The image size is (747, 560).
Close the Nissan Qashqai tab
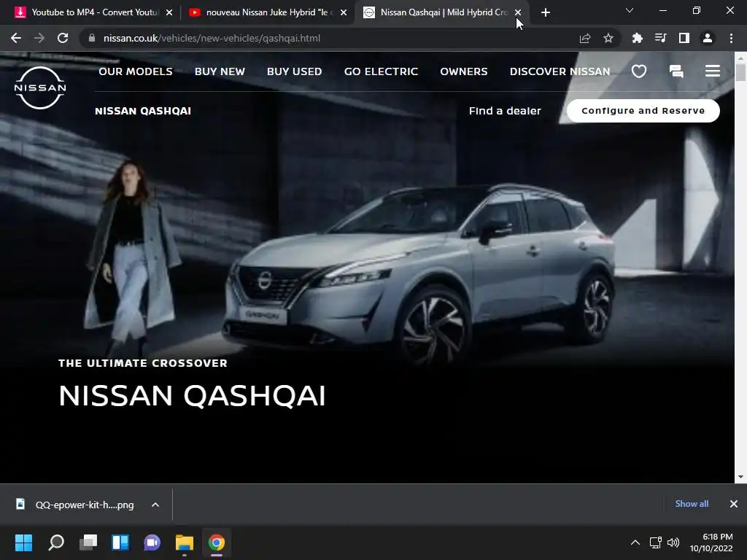coord(518,12)
